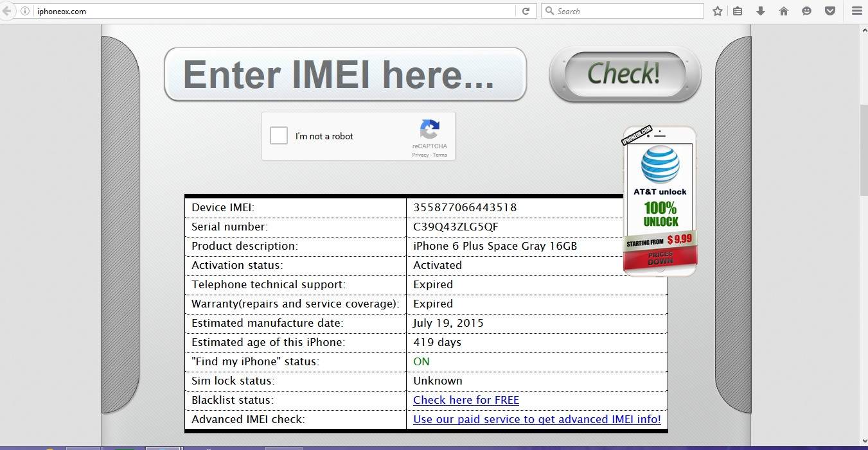Screen dimensions: 868x450
Task: Click the smiley chat icon in toolbar
Action: click(807, 11)
